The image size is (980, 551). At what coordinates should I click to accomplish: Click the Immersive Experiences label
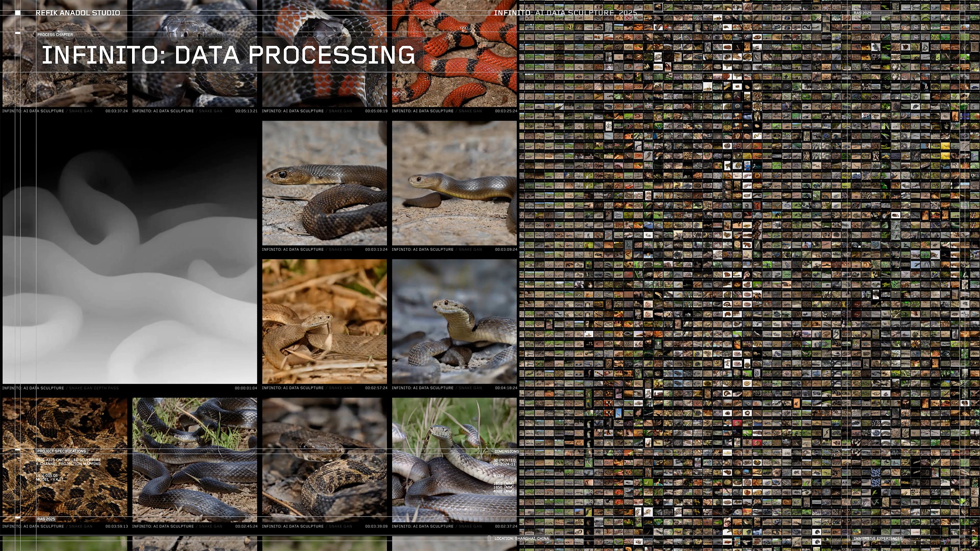878,538
